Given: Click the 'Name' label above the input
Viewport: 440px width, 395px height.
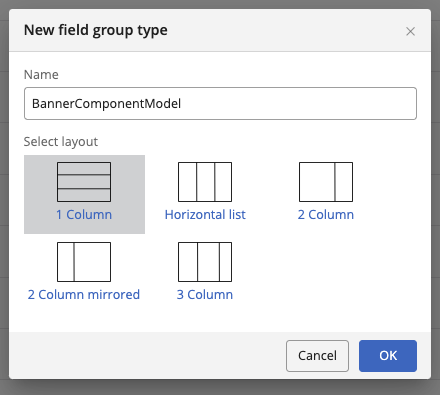Looking at the screenshot, I should pyautogui.click(x=41, y=75).
